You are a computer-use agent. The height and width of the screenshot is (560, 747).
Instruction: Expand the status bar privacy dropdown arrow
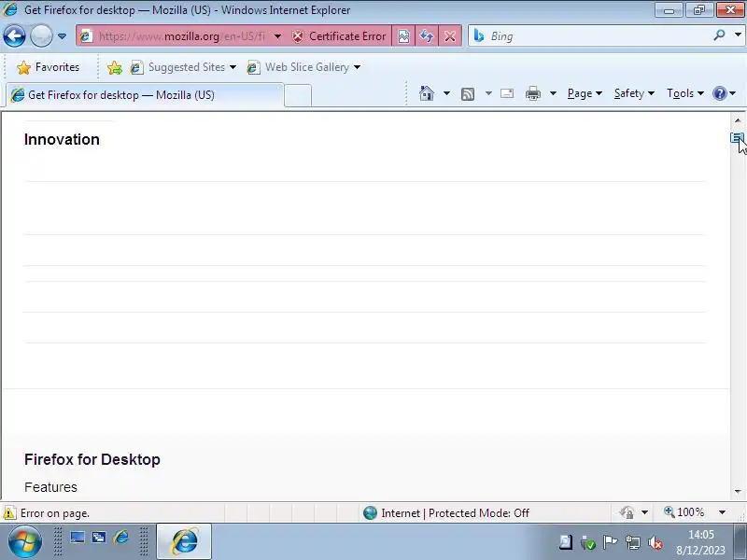click(644, 512)
